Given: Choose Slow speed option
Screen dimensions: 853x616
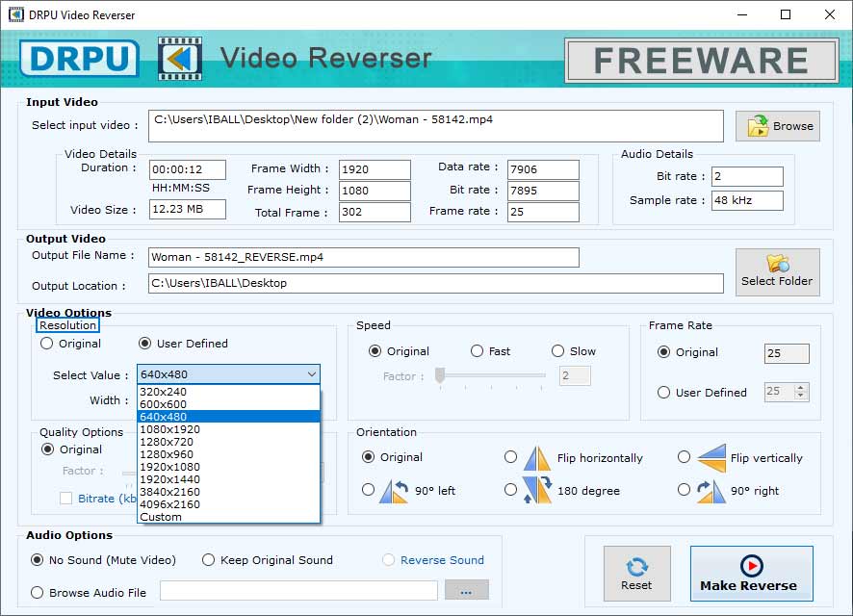Looking at the screenshot, I should pos(557,351).
